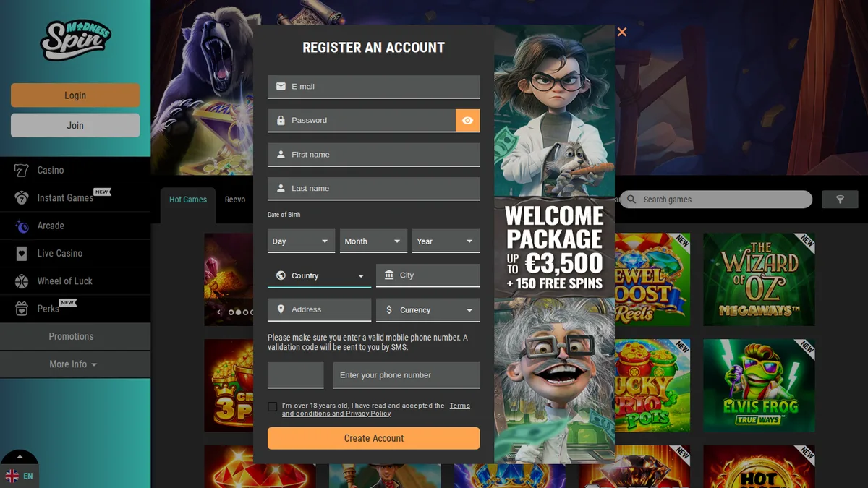Click the Welcome Package banner
The image size is (868, 488).
(555, 244)
